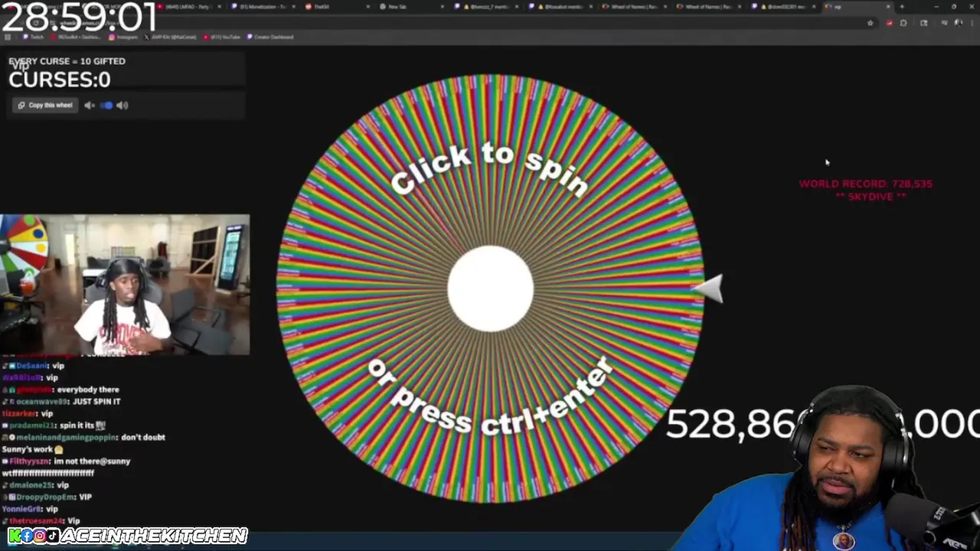Open the browser extensions puzzle icon
980x551 pixels.
[x=903, y=23]
